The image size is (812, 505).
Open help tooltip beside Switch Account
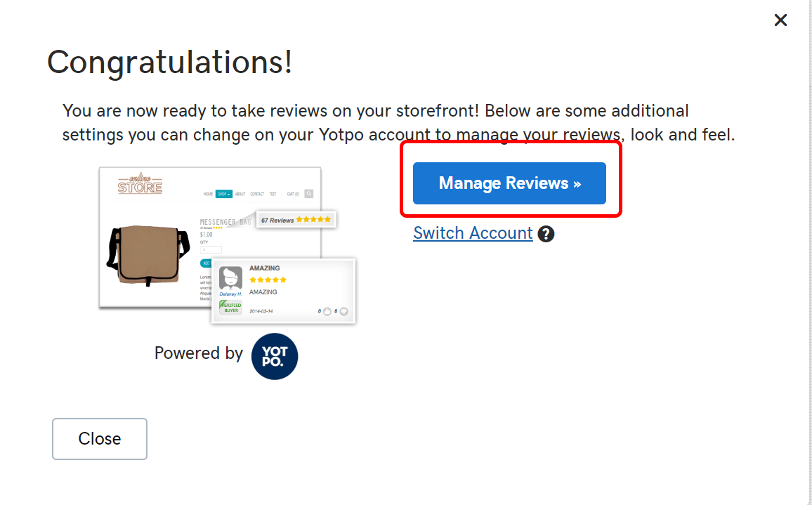point(546,234)
